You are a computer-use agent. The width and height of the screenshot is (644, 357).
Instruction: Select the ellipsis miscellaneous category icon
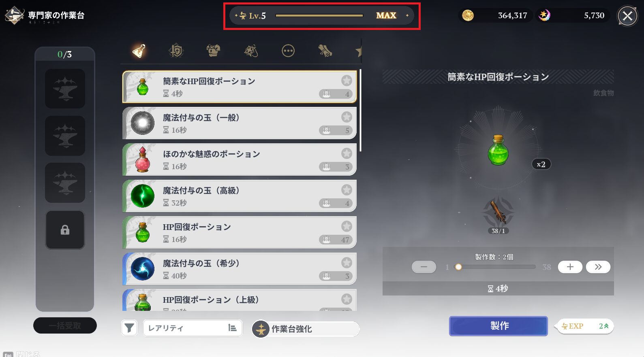click(x=288, y=51)
